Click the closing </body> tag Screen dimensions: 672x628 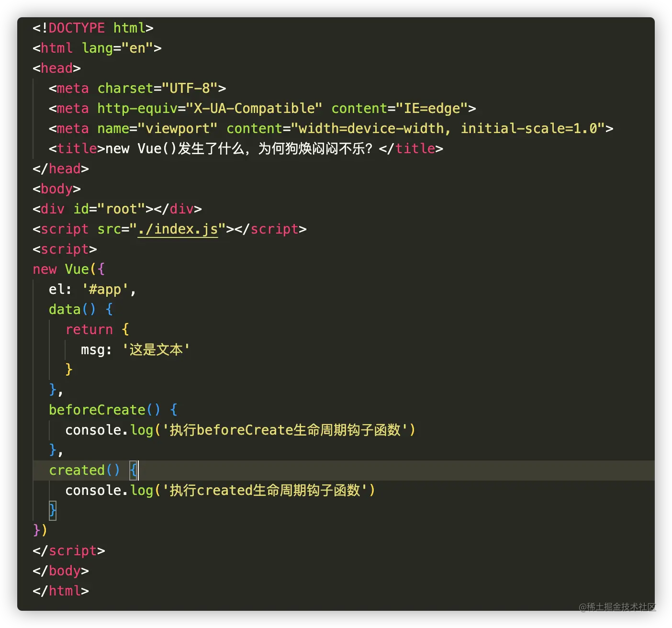tap(61, 571)
